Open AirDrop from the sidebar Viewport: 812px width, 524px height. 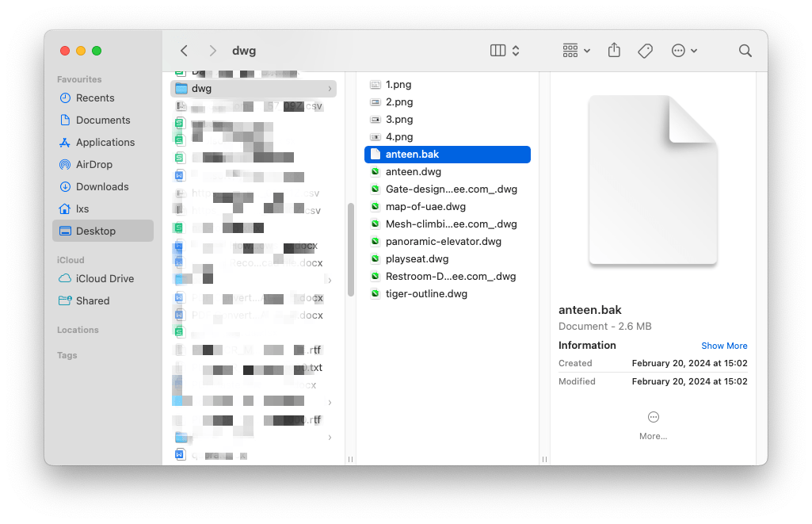click(93, 164)
